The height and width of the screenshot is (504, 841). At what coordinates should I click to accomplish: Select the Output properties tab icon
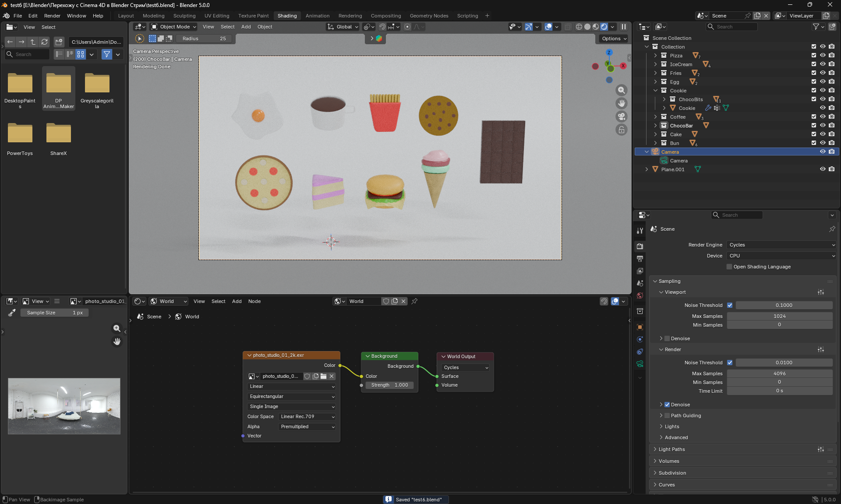640,259
